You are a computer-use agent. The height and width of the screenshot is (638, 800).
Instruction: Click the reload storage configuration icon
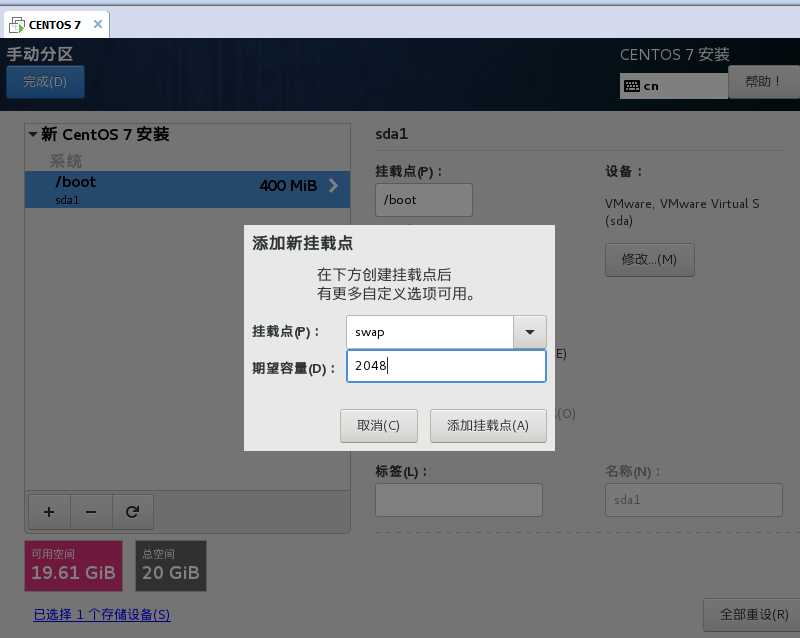tap(133, 512)
